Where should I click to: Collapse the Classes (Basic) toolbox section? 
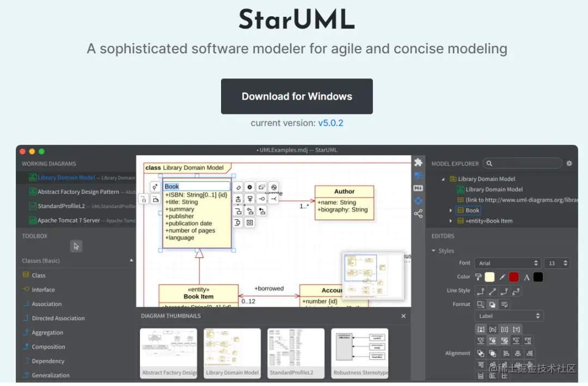pyautogui.click(x=131, y=260)
